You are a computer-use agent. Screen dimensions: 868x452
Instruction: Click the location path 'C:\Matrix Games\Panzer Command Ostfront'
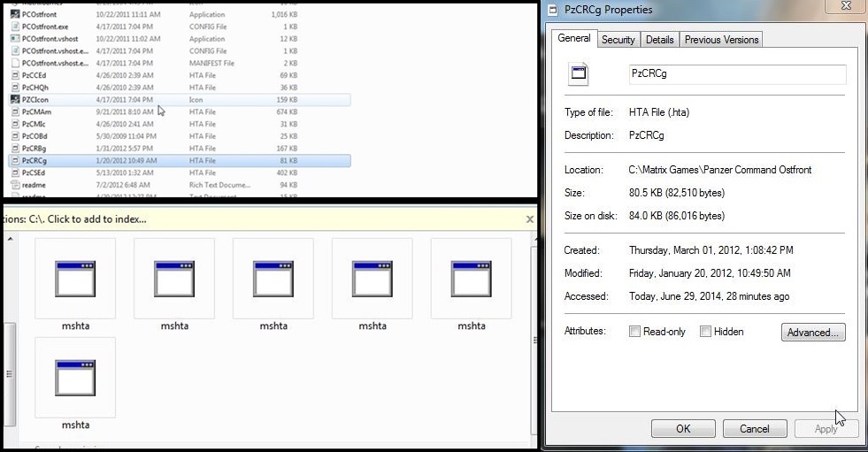pyautogui.click(x=720, y=170)
